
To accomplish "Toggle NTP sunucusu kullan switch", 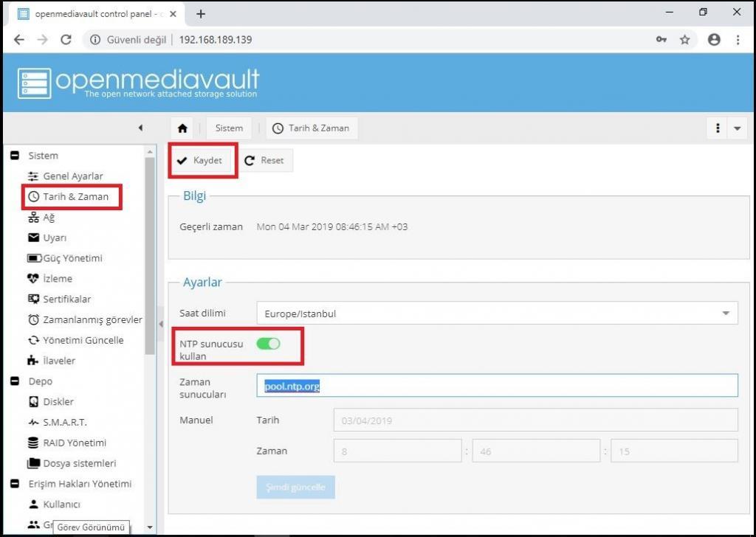I will pos(268,344).
